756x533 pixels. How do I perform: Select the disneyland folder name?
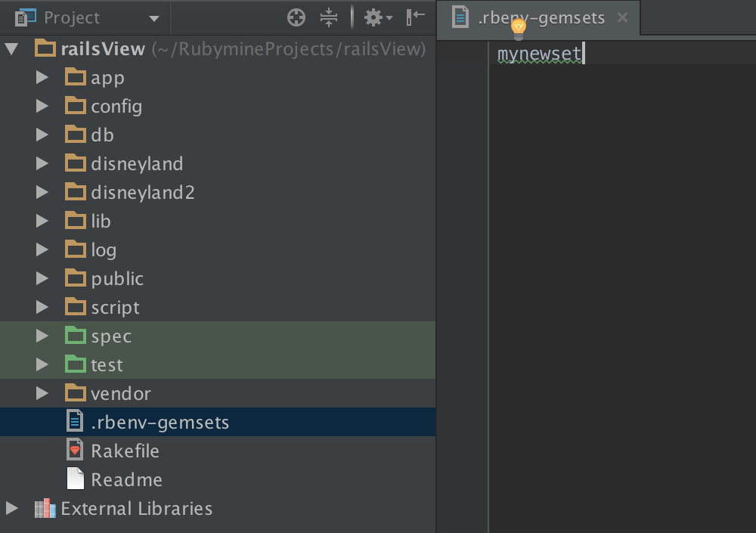pos(137,164)
